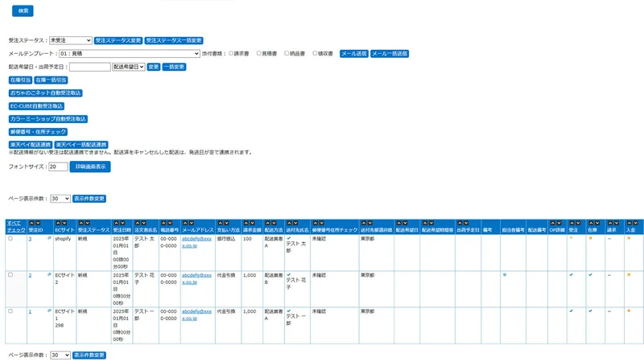This screenshot has height=362, width=644.
Task: Sort 請求金額 column ascending
Action: click(246, 223)
